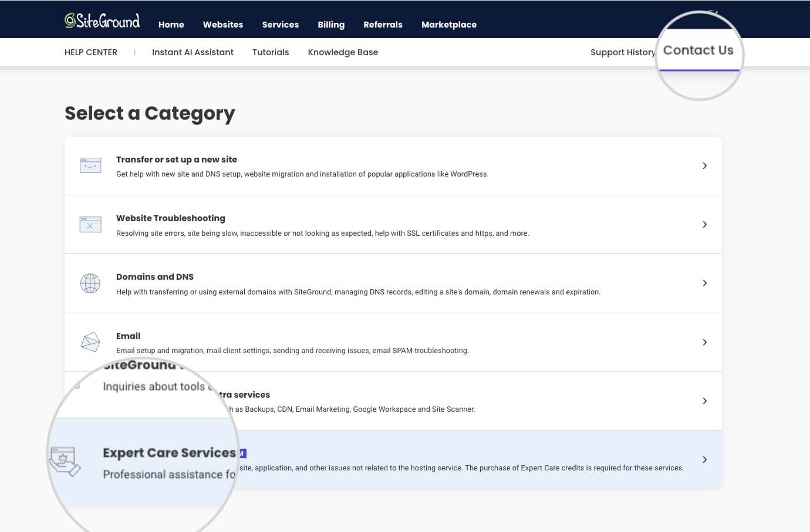
Task: Click the Email envelope icon
Action: pyautogui.click(x=90, y=342)
